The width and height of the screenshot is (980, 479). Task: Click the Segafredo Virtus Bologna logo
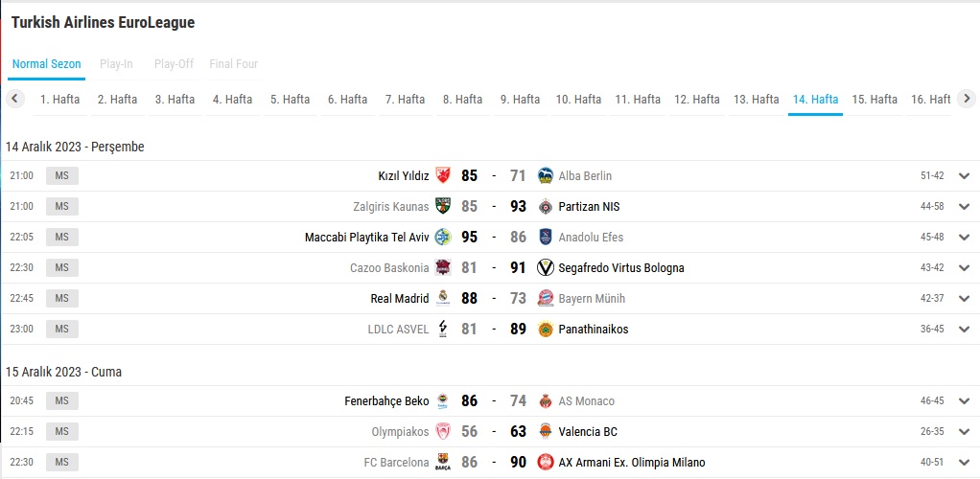546,268
